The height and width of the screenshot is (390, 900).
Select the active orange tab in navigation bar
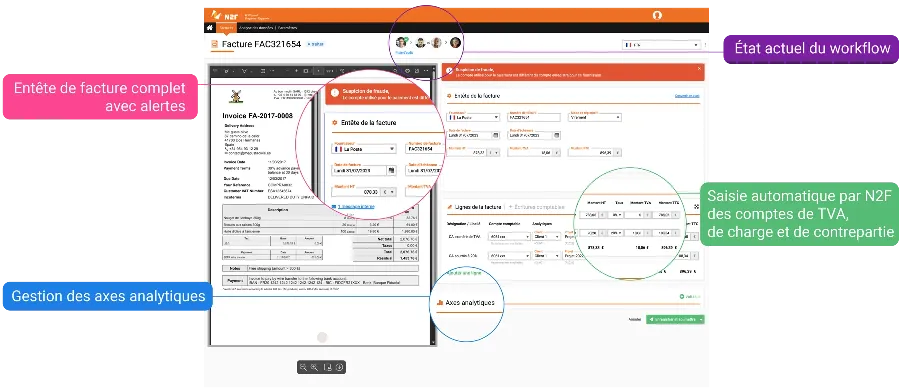[x=227, y=28]
